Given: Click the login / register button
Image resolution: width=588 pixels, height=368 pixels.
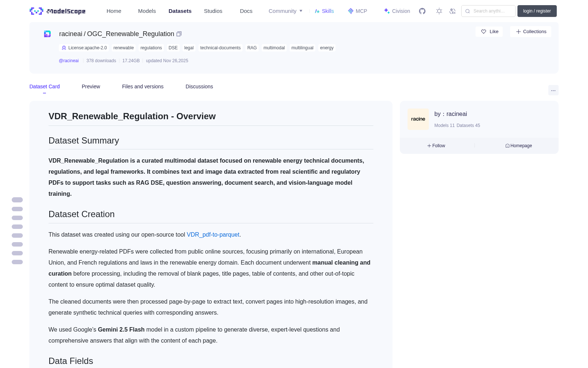Looking at the screenshot, I should pyautogui.click(x=537, y=11).
